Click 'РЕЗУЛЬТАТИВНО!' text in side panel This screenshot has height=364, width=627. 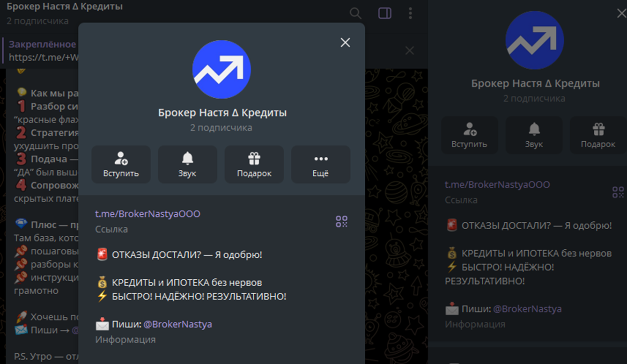pyautogui.click(x=485, y=281)
